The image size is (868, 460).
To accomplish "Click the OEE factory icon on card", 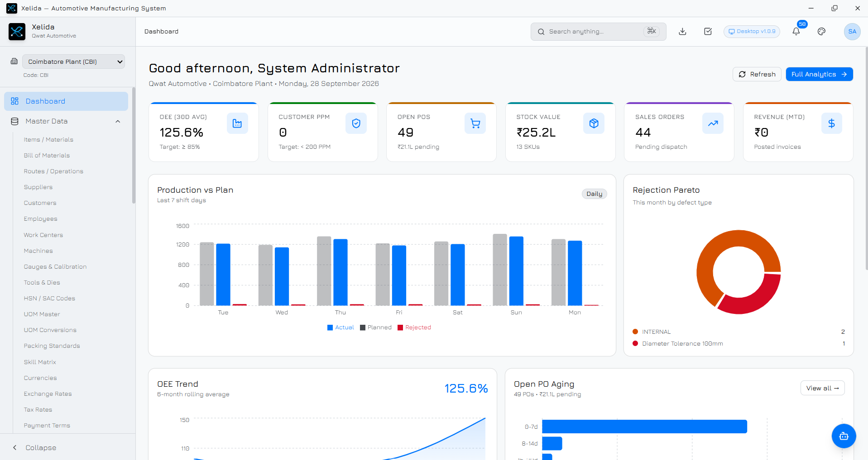I will [237, 123].
